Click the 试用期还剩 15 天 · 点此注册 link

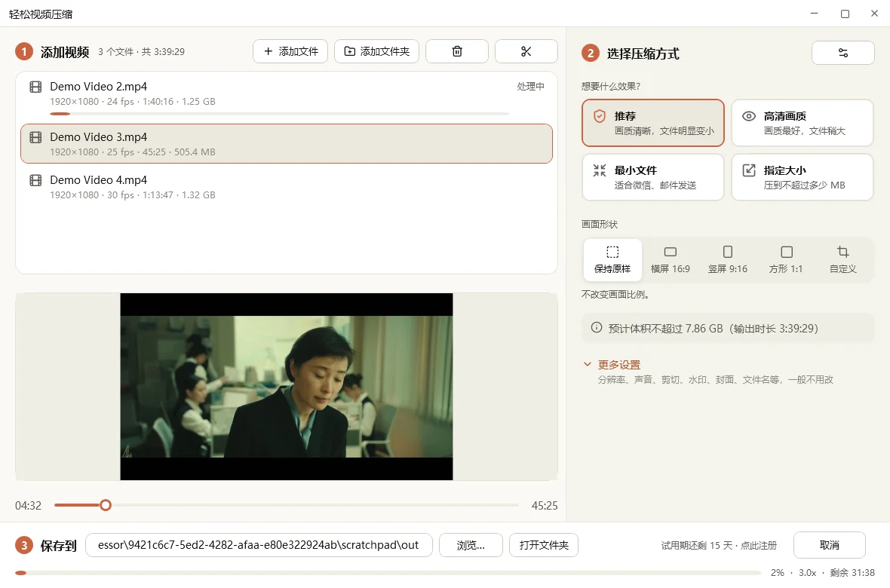[719, 546]
